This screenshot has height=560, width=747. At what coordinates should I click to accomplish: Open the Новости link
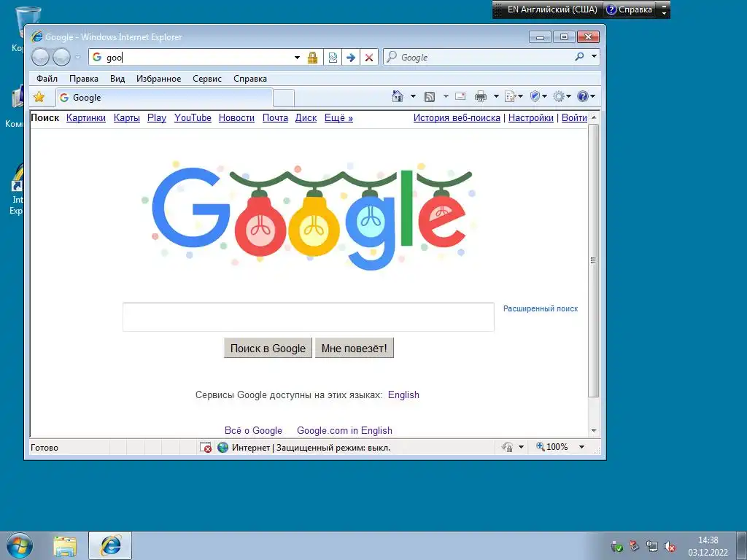(x=236, y=117)
